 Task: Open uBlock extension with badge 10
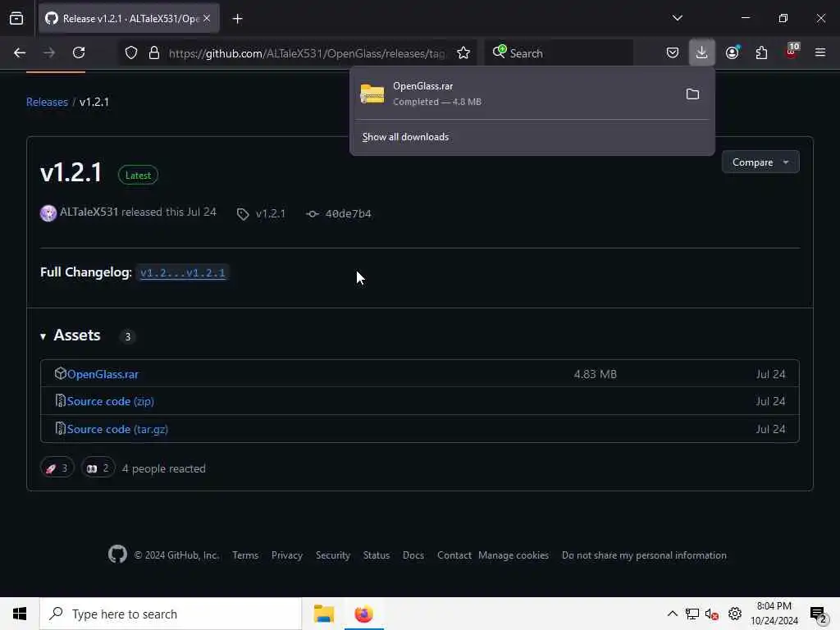(792, 52)
